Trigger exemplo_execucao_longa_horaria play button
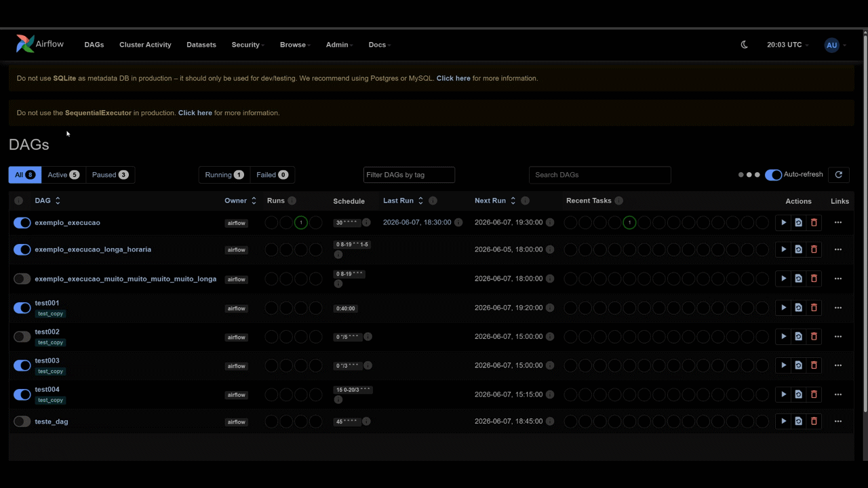This screenshot has width=868, height=488. [x=783, y=249]
